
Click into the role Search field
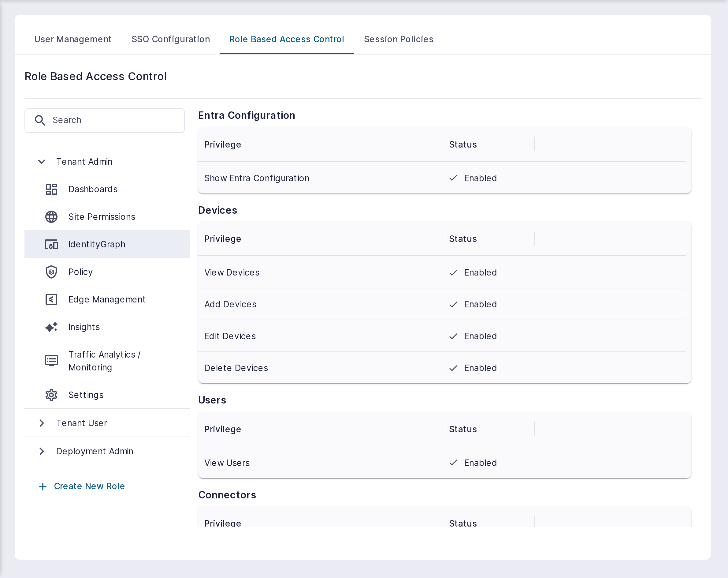(105, 120)
